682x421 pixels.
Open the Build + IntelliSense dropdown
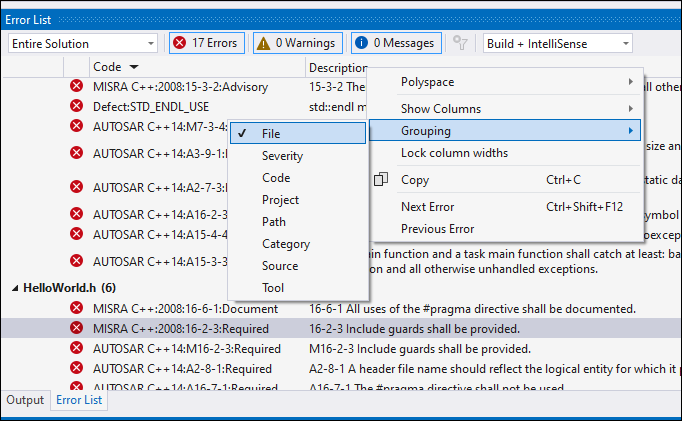pos(557,43)
